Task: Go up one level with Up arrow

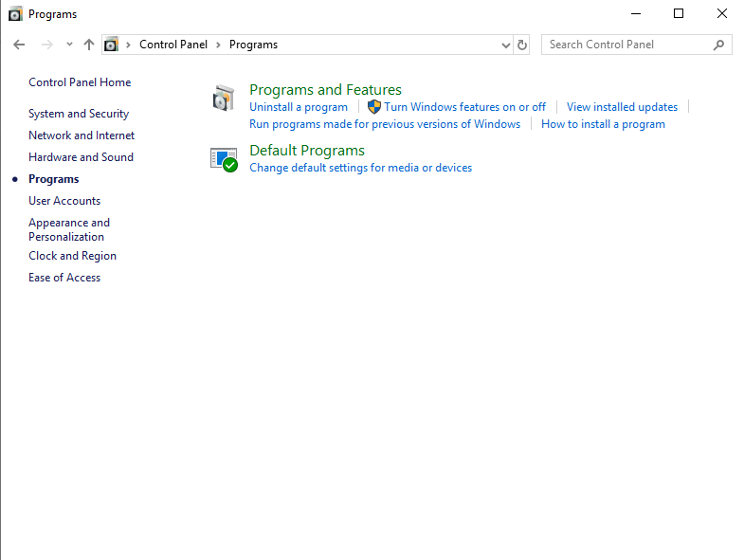Action: click(89, 45)
